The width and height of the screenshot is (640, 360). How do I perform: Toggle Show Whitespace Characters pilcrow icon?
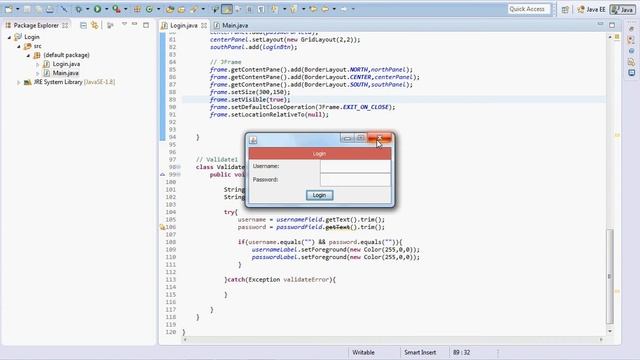(261, 9)
